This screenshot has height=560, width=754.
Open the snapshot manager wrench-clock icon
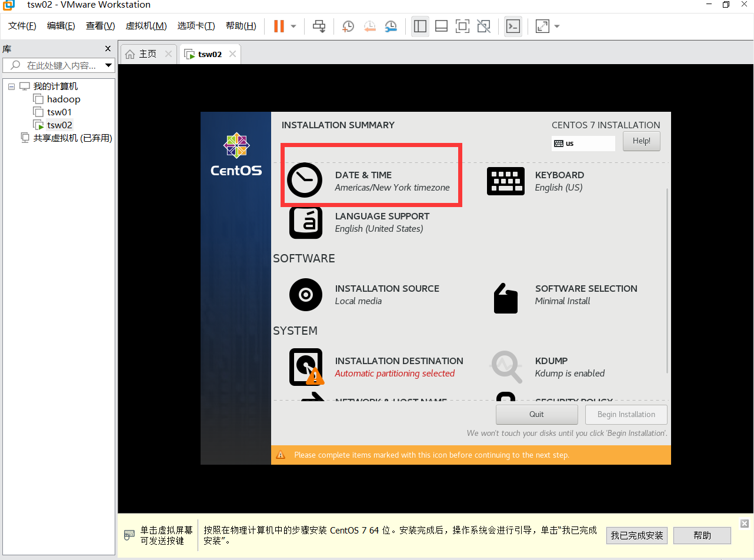(391, 26)
